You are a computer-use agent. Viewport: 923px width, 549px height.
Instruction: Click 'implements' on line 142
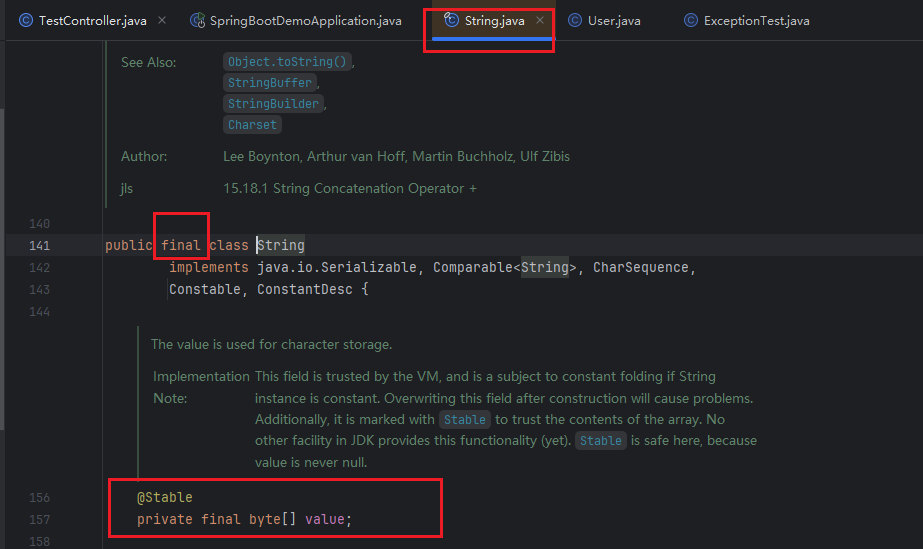209,268
